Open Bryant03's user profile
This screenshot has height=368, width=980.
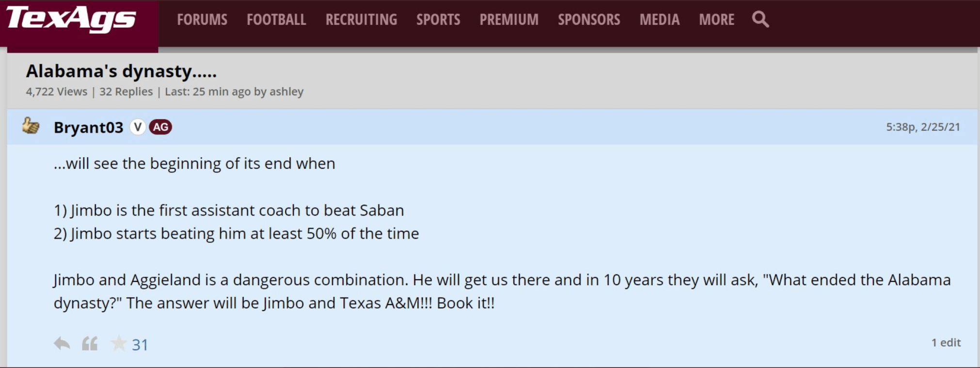click(x=89, y=127)
